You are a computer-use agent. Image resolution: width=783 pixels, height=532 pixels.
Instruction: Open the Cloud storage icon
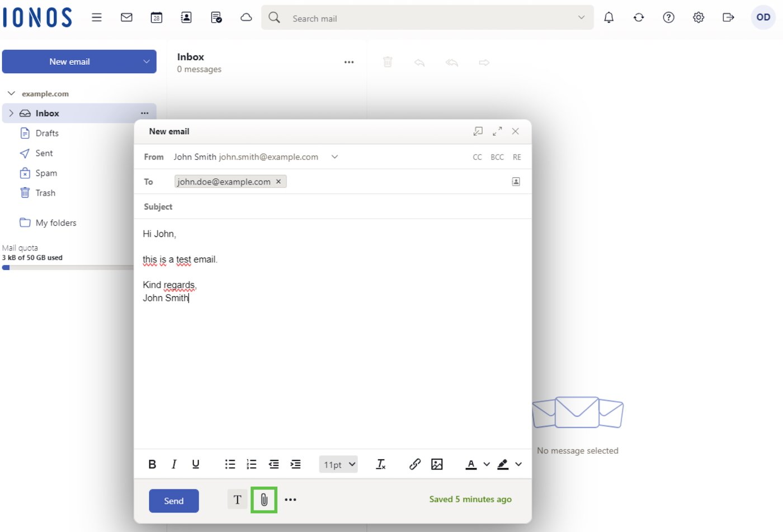(x=246, y=17)
